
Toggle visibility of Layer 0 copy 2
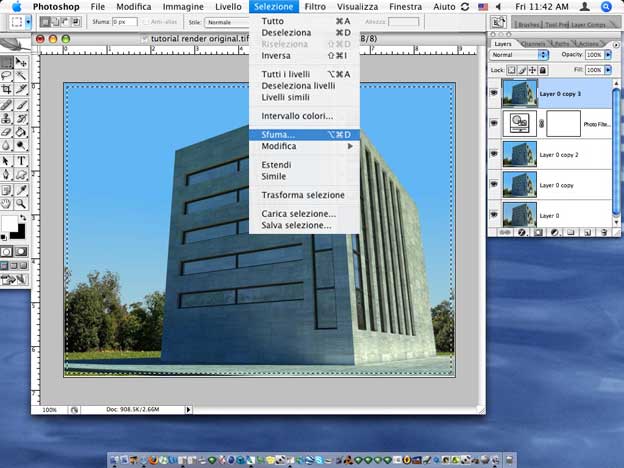[494, 154]
